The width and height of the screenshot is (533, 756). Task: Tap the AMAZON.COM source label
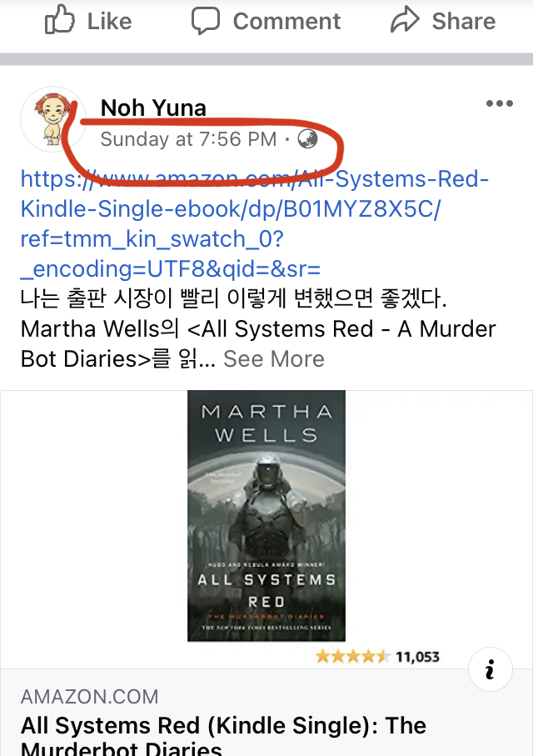[90, 697]
